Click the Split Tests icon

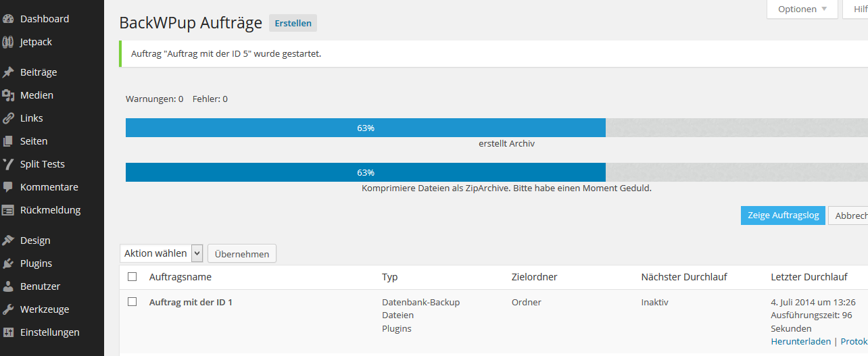click(8, 164)
